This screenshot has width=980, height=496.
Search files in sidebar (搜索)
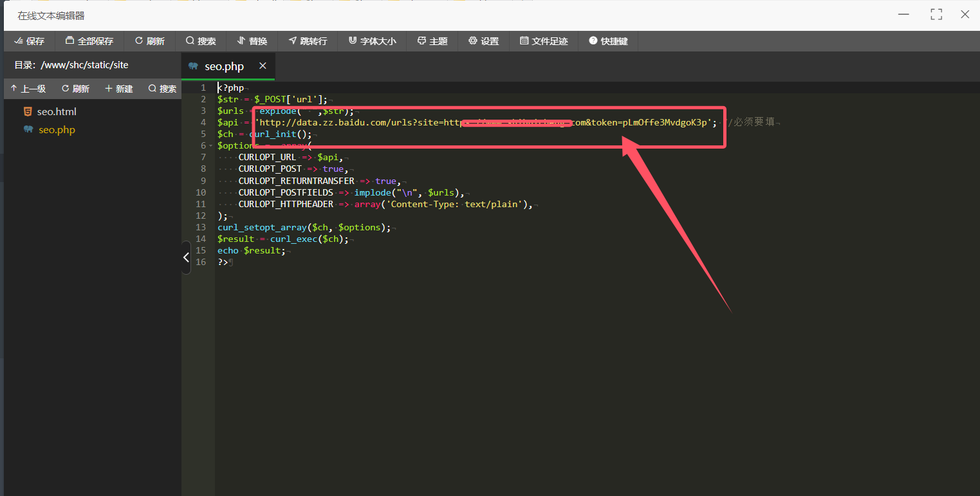click(x=162, y=89)
